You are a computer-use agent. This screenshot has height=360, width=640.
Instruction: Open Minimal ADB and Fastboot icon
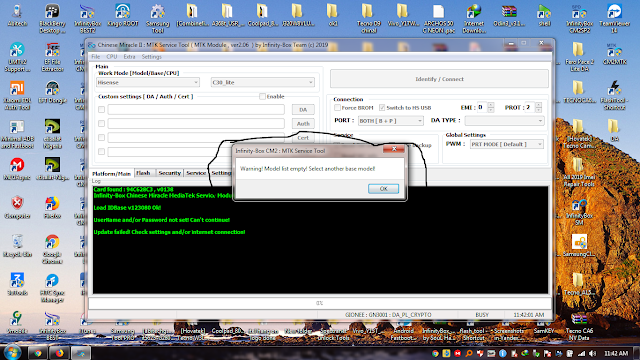click(x=17, y=133)
